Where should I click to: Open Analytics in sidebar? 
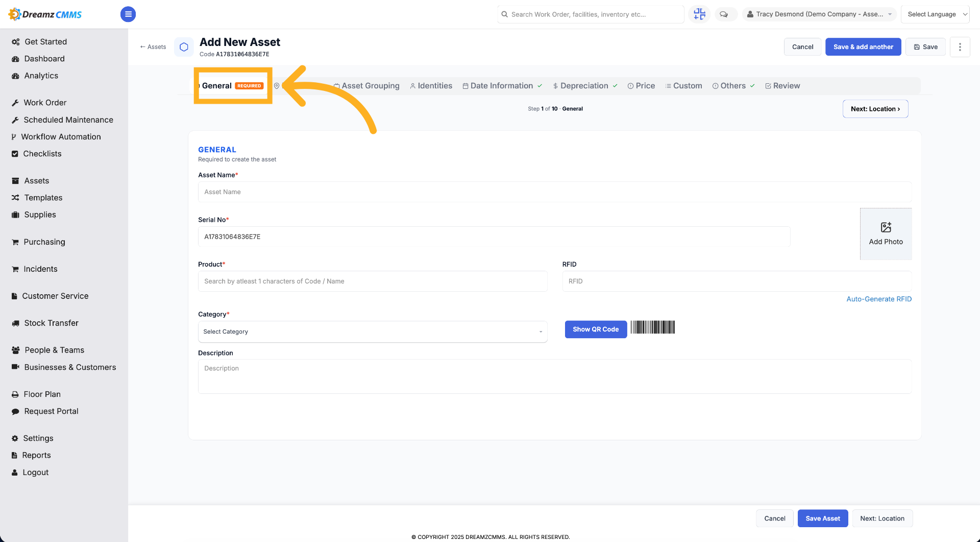coord(41,76)
